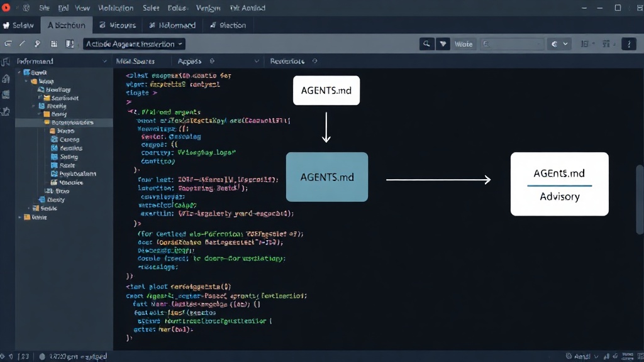644x362 pixels.
Task: Click the red circular app icon top-left
Action: (x=6, y=8)
